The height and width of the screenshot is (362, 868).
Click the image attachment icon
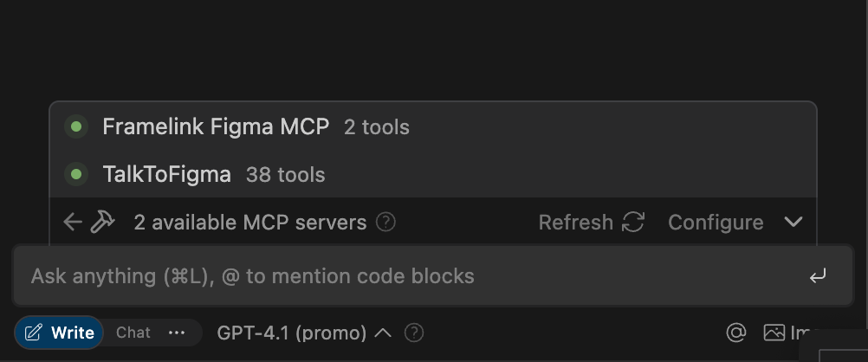tap(774, 333)
